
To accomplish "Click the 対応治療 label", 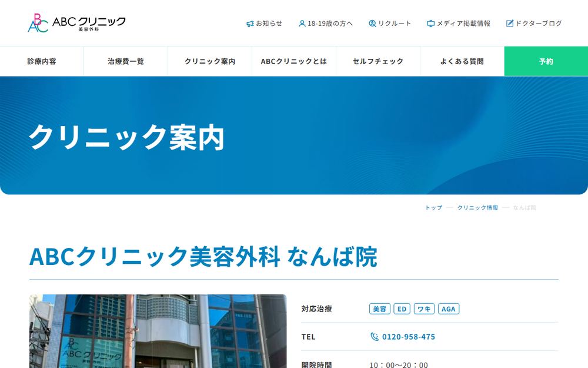I will (x=316, y=309).
